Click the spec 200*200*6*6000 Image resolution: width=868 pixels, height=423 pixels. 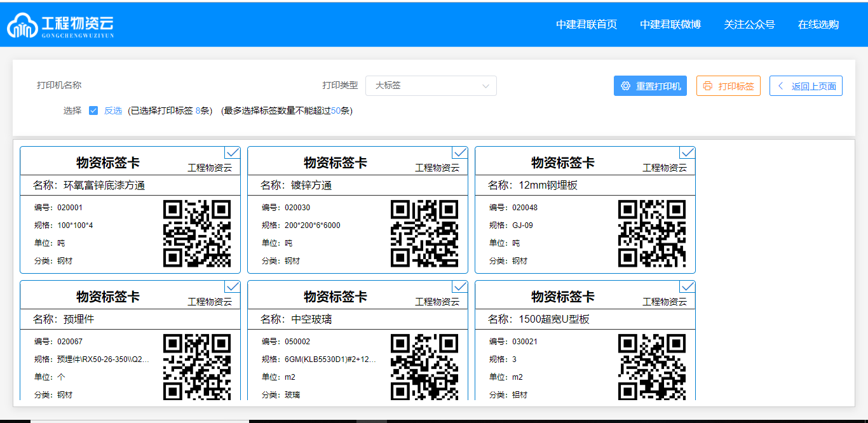pos(313,225)
